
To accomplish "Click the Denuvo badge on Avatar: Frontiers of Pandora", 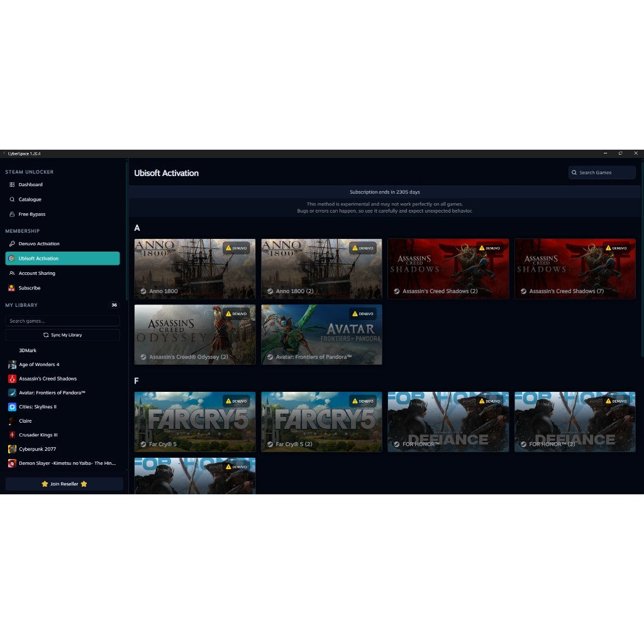I will tap(365, 313).
